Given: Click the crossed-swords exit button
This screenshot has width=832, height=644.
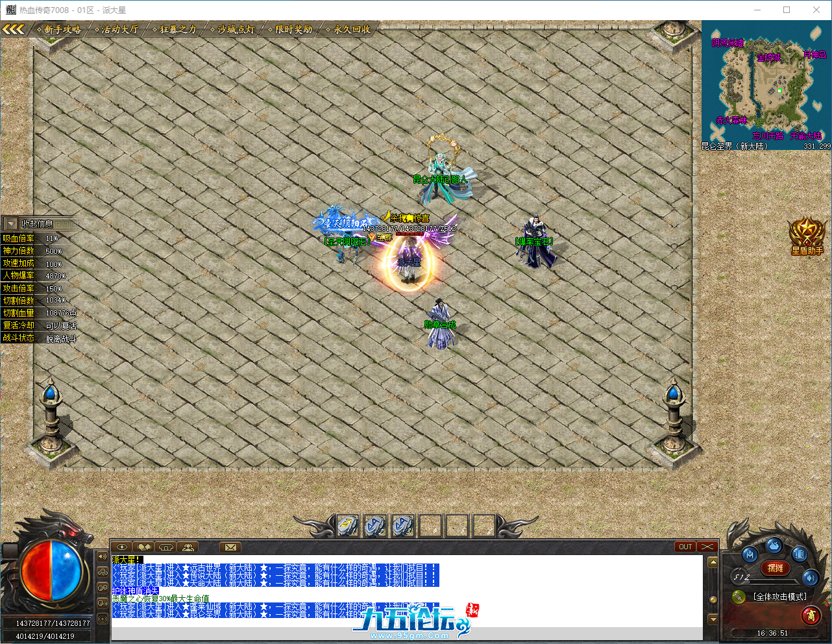Looking at the screenshot, I should click(x=707, y=547).
